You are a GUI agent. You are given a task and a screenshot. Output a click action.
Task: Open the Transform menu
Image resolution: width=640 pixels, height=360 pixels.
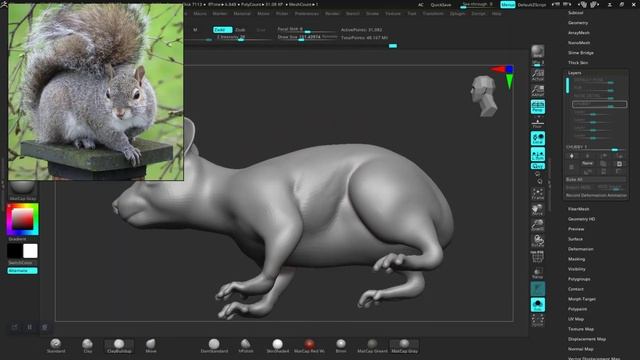coord(433,13)
